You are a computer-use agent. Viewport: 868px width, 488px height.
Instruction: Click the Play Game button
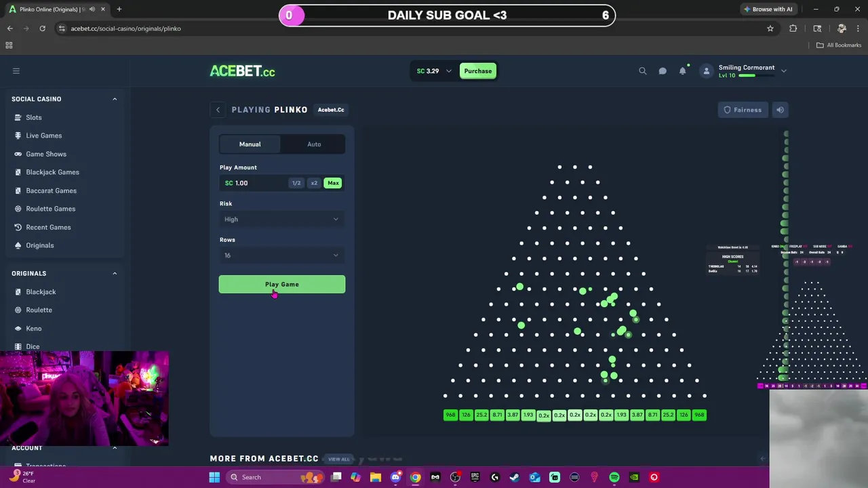pos(282,285)
